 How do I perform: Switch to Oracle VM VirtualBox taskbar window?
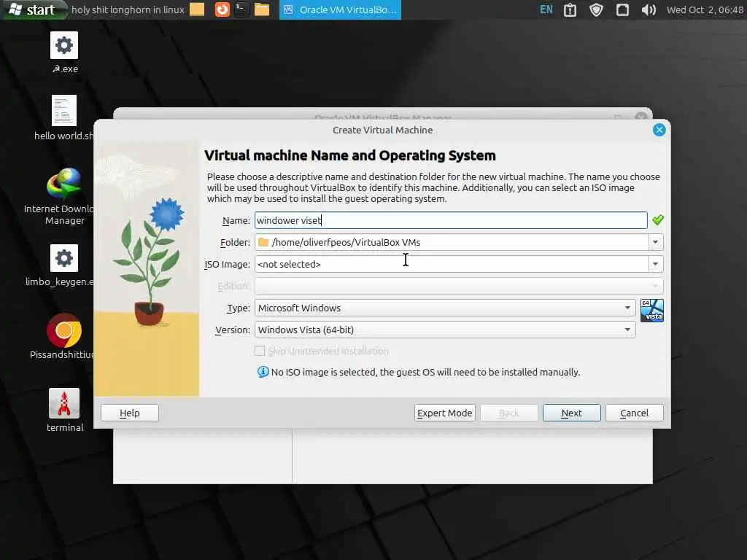point(340,9)
